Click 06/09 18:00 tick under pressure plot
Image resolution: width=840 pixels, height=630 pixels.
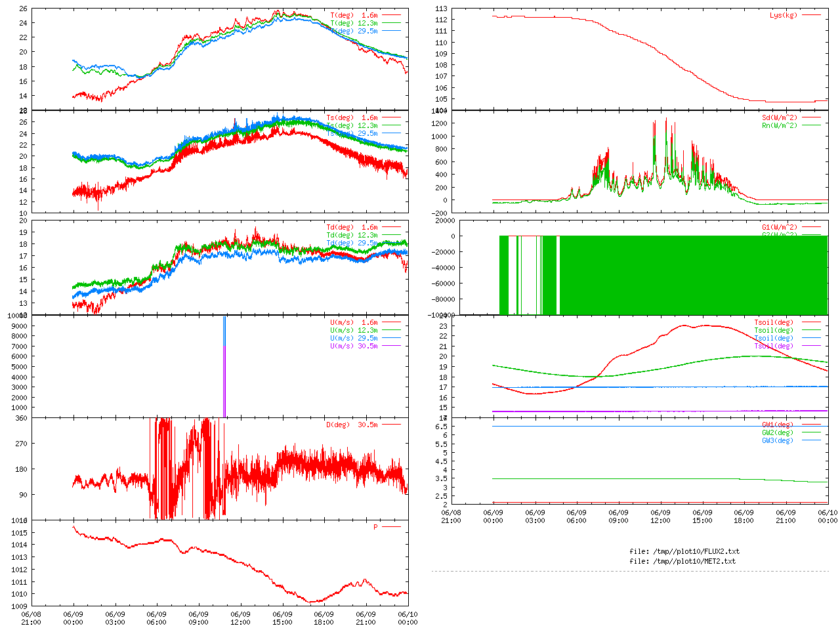324,619
